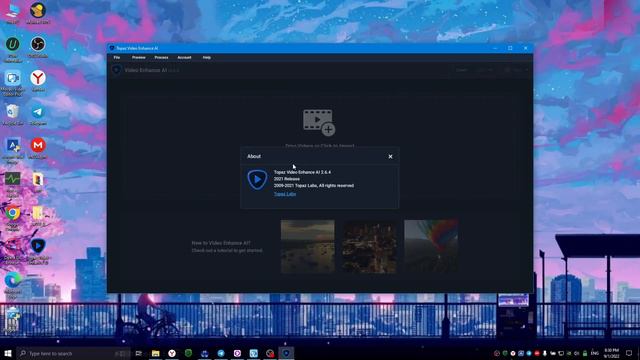Open the Preview menu

139,58
